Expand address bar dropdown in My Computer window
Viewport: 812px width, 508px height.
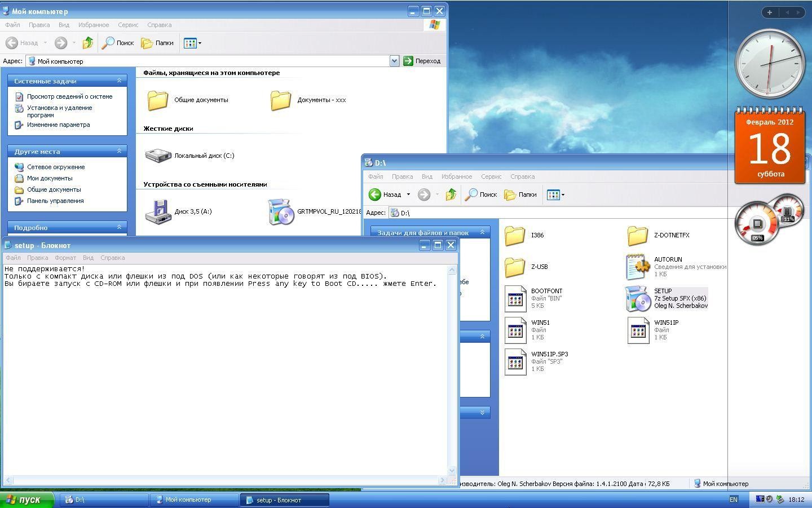pyautogui.click(x=394, y=61)
